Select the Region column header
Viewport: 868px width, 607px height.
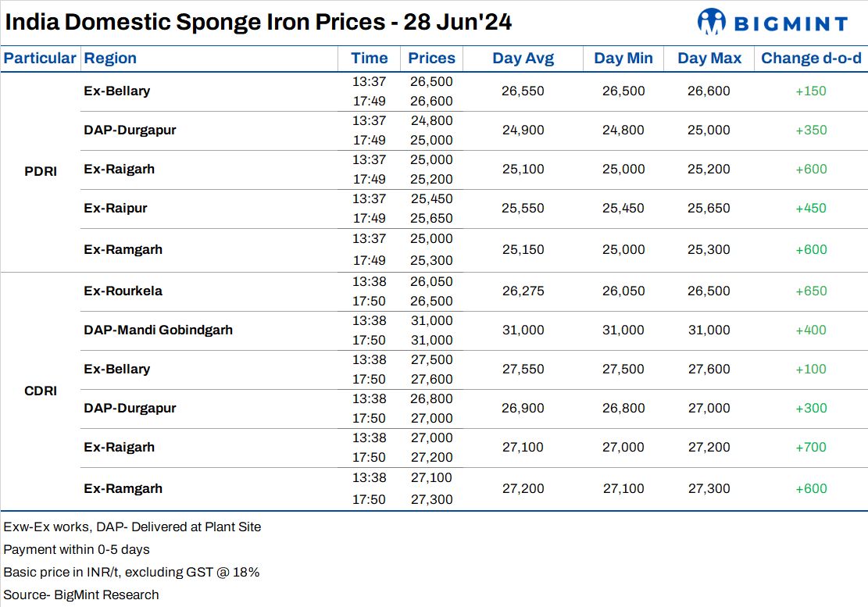pos(110,58)
